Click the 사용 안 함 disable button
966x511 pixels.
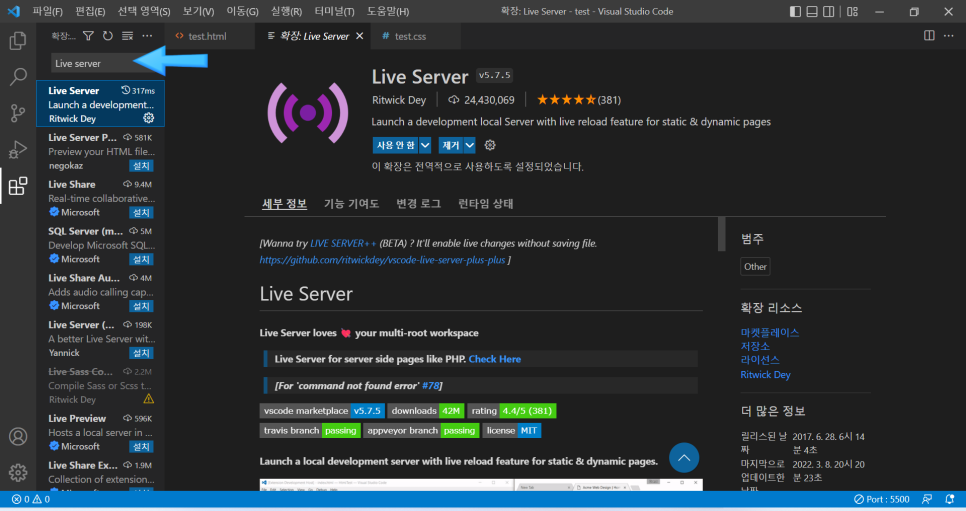pyautogui.click(x=396, y=145)
